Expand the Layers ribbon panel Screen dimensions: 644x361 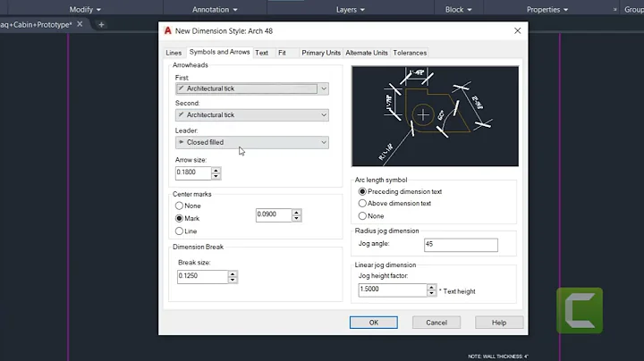[x=351, y=10]
